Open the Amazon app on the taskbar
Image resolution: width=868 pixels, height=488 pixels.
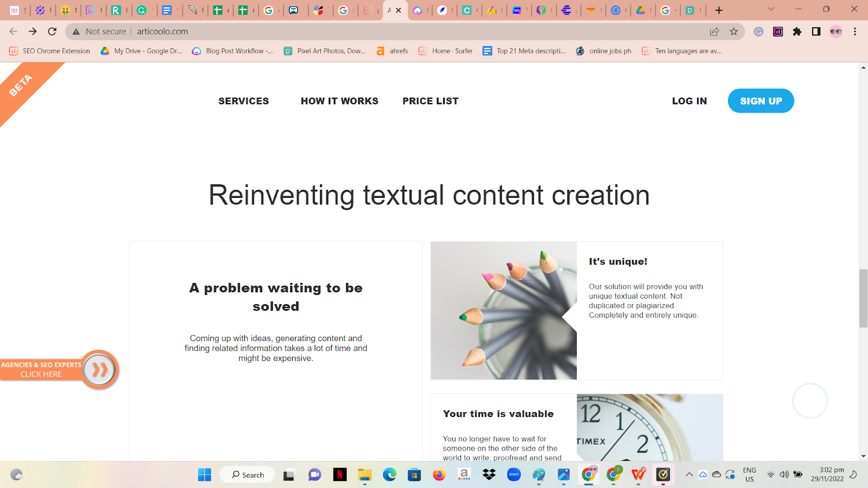point(464,475)
